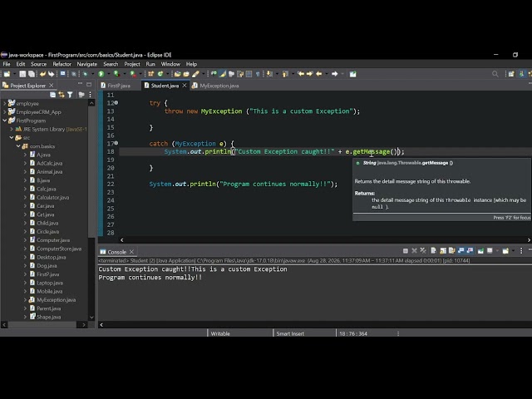Collapse the FirstProgram project
532x399 pixels.
pyautogui.click(x=5, y=120)
